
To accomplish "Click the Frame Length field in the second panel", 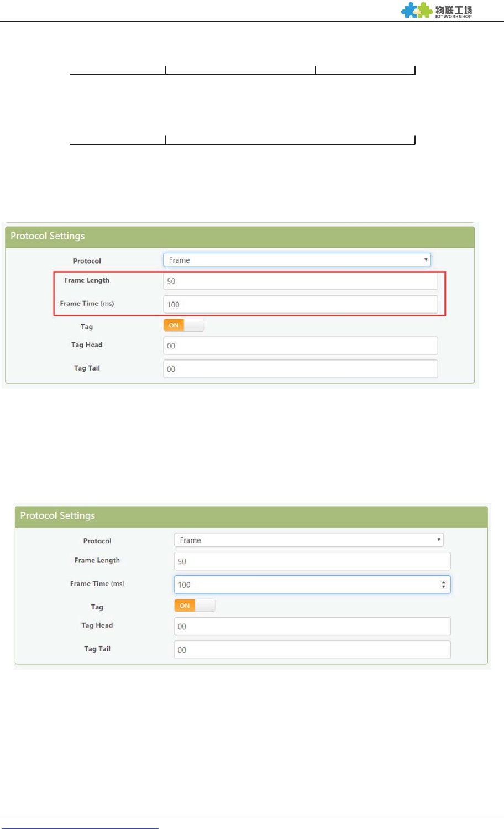I will pyautogui.click(x=312, y=561).
